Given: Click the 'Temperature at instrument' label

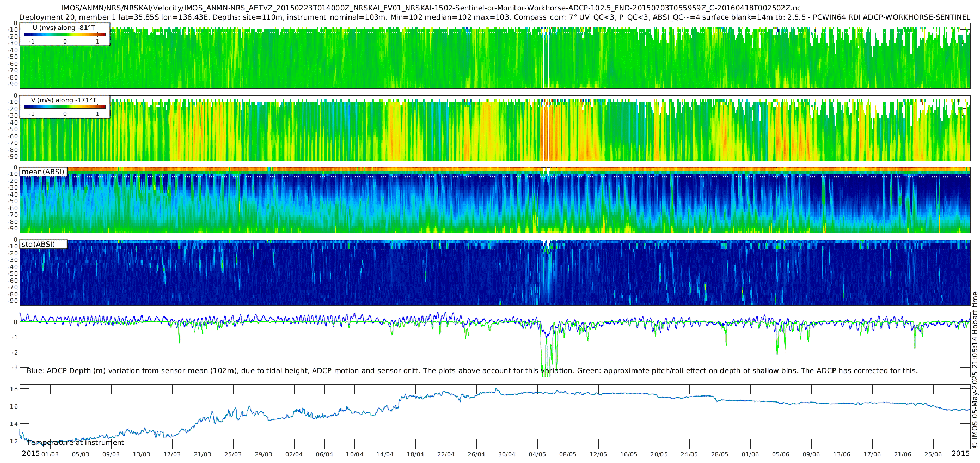Looking at the screenshot, I should coord(75,442).
